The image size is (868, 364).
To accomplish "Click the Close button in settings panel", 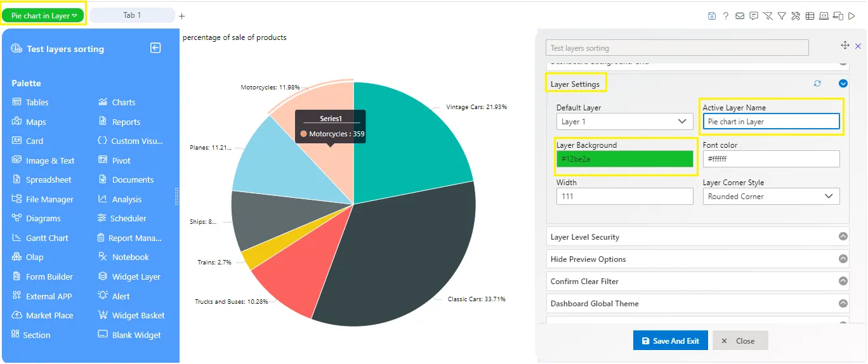I will [x=740, y=341].
